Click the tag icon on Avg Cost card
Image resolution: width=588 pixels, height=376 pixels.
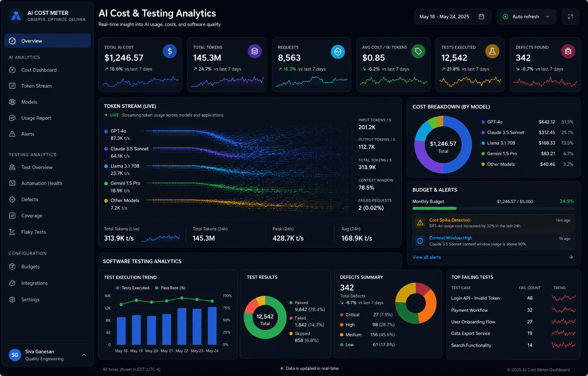pyautogui.click(x=418, y=51)
